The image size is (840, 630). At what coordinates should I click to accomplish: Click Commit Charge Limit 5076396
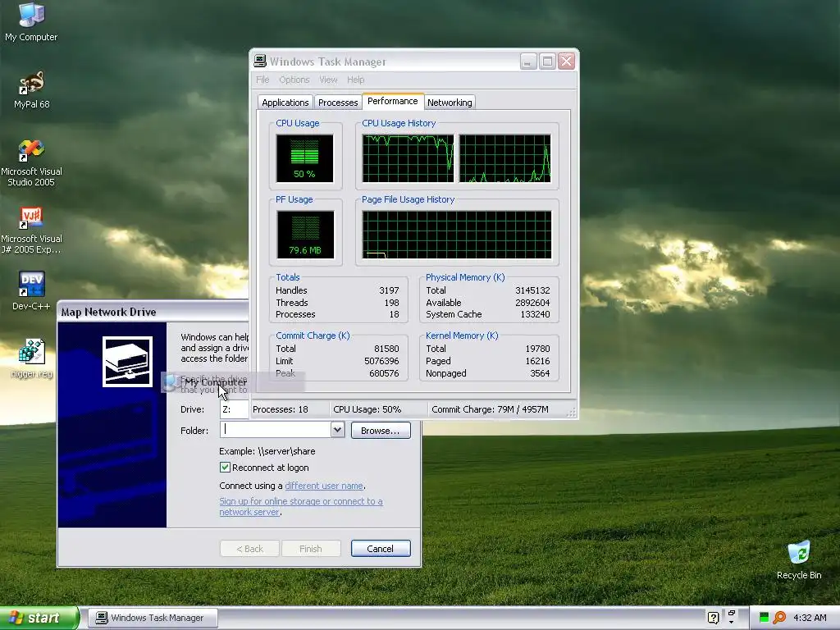[381, 361]
